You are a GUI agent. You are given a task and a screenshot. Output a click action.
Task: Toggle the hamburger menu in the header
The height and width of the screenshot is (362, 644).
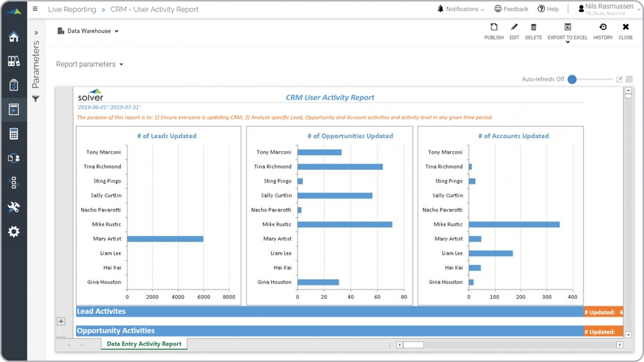pos(35,9)
